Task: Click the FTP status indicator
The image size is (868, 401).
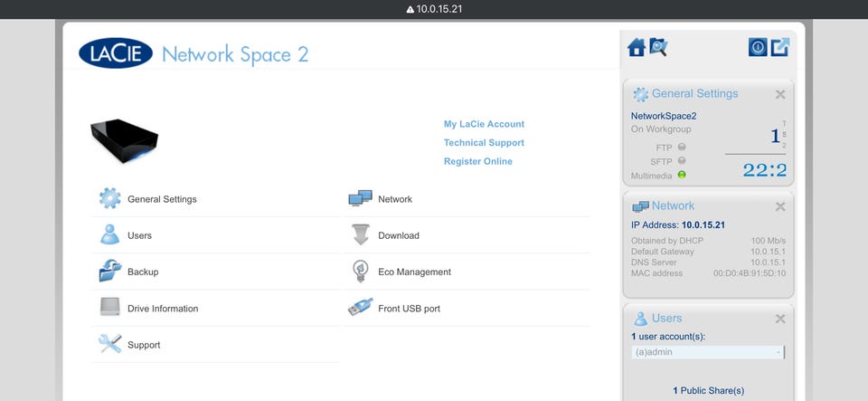Action: [682, 148]
